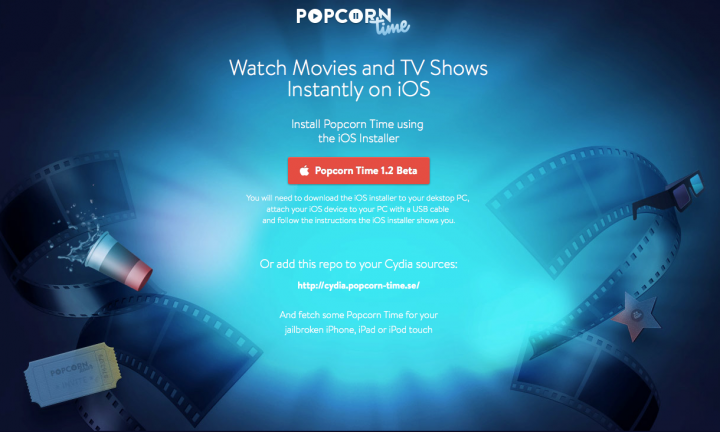Click the Popcorn invite ticket graphic
This screenshot has width=720, height=432.
pyautogui.click(x=73, y=374)
